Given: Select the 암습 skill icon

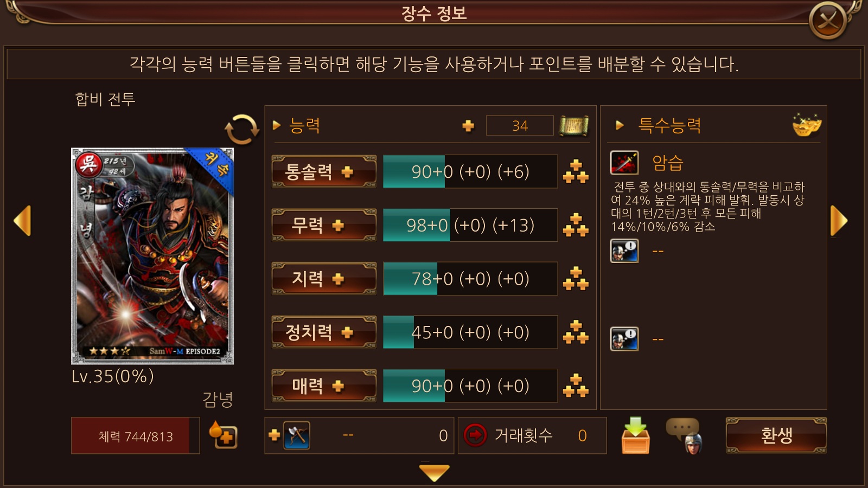Looking at the screenshot, I should [624, 163].
